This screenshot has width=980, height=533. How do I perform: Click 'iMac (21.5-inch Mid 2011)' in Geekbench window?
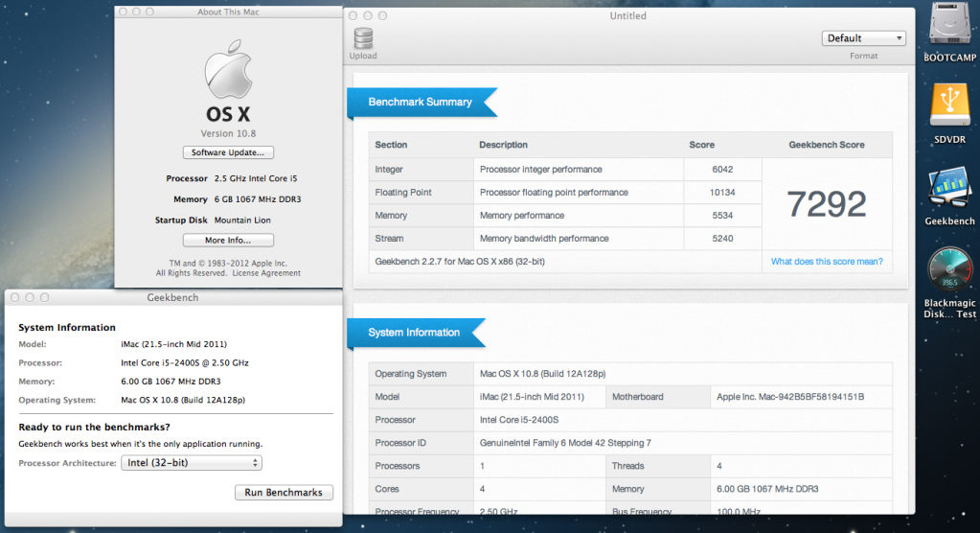coord(173,344)
